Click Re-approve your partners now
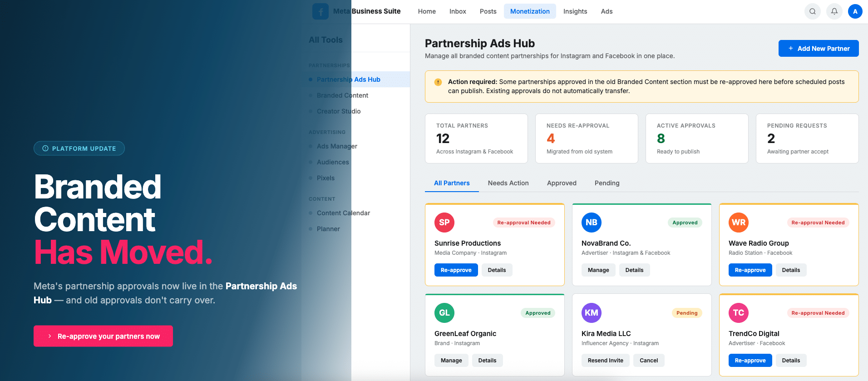 [103, 336]
